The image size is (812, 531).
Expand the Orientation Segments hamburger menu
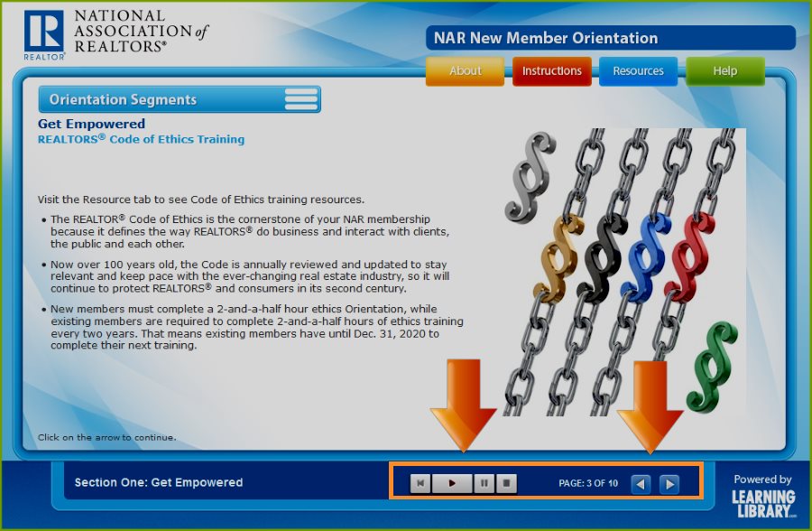300,99
